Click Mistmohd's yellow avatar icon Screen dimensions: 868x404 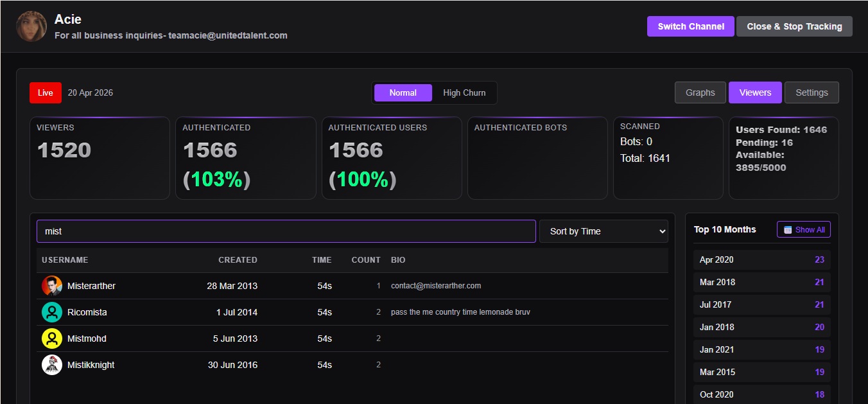coord(52,338)
